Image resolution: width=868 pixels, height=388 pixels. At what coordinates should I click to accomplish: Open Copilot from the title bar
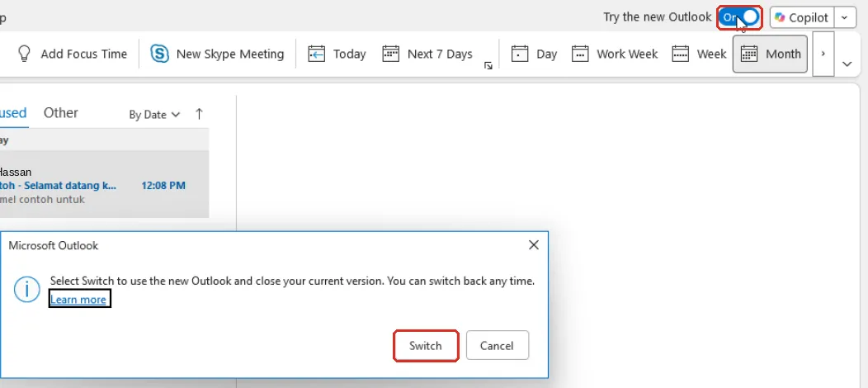pyautogui.click(x=801, y=17)
